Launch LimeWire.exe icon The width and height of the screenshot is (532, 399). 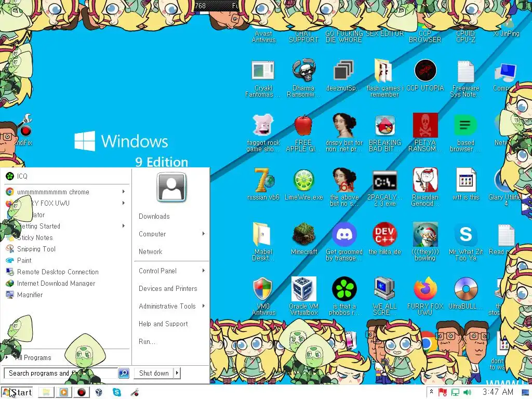click(x=303, y=180)
